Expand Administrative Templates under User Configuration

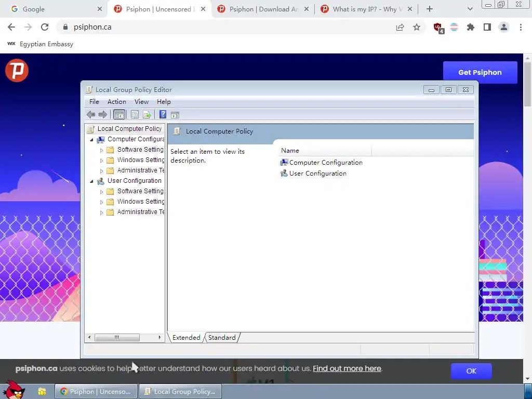coord(101,212)
